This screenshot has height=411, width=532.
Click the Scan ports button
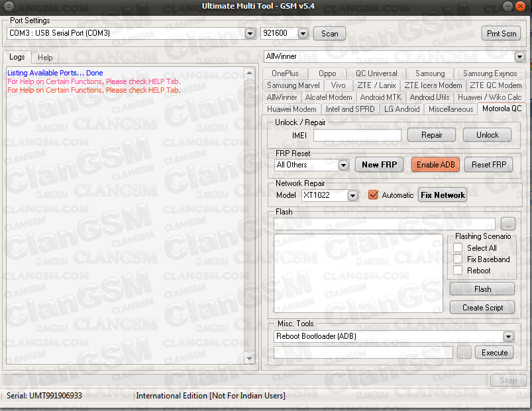coord(329,34)
